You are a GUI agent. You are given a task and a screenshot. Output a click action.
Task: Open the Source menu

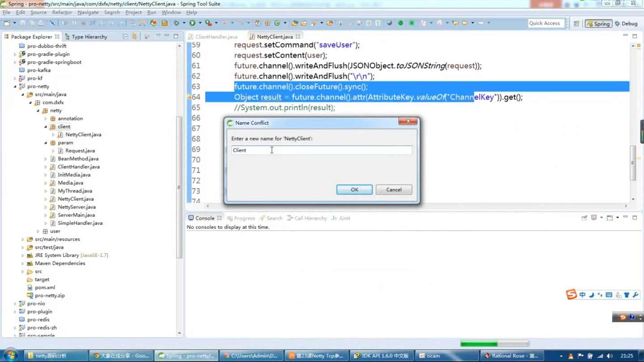tap(38, 12)
